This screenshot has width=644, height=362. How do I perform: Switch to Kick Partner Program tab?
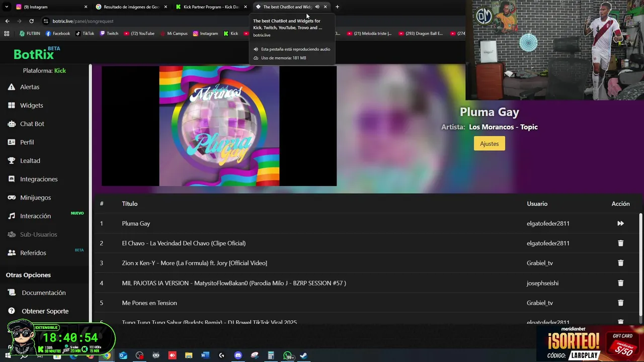pos(211,7)
